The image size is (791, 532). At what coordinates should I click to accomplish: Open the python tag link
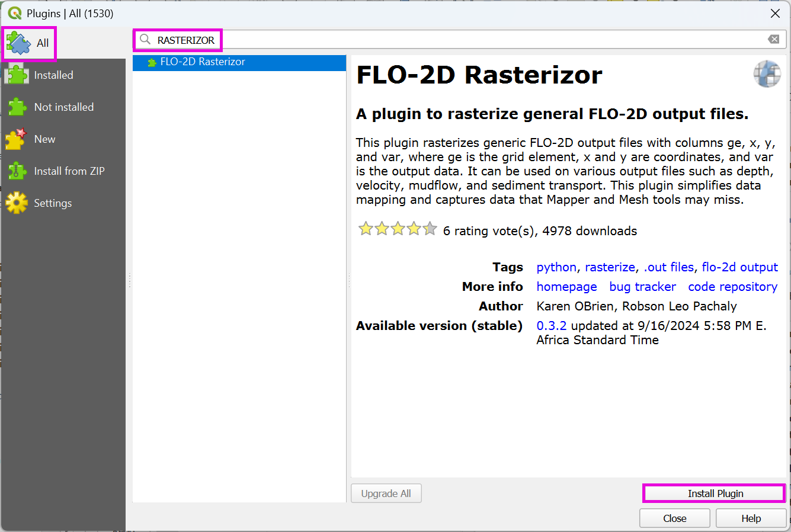(556, 267)
